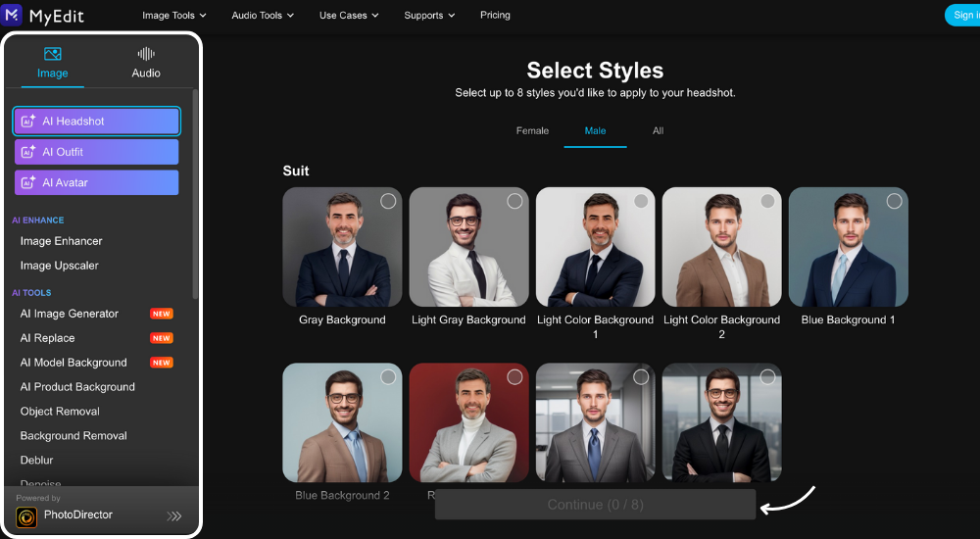The width and height of the screenshot is (980, 539).
Task: Select the Image tab picture icon
Action: [53, 54]
